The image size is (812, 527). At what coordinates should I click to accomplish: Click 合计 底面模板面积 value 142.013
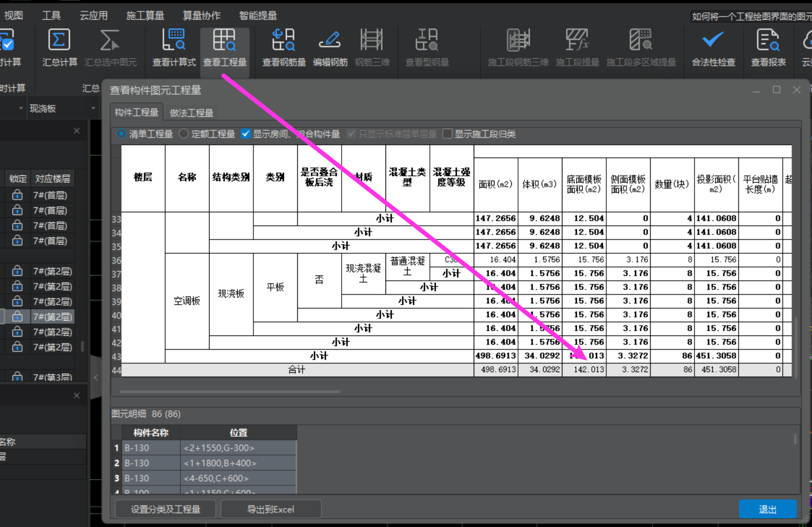(x=584, y=369)
